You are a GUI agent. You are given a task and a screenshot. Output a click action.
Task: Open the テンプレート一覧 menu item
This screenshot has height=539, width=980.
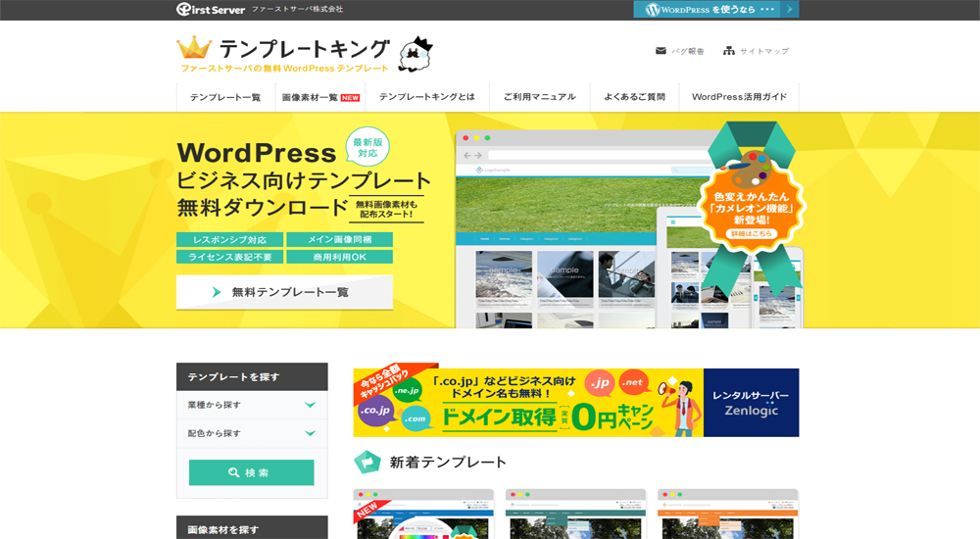coord(225,97)
